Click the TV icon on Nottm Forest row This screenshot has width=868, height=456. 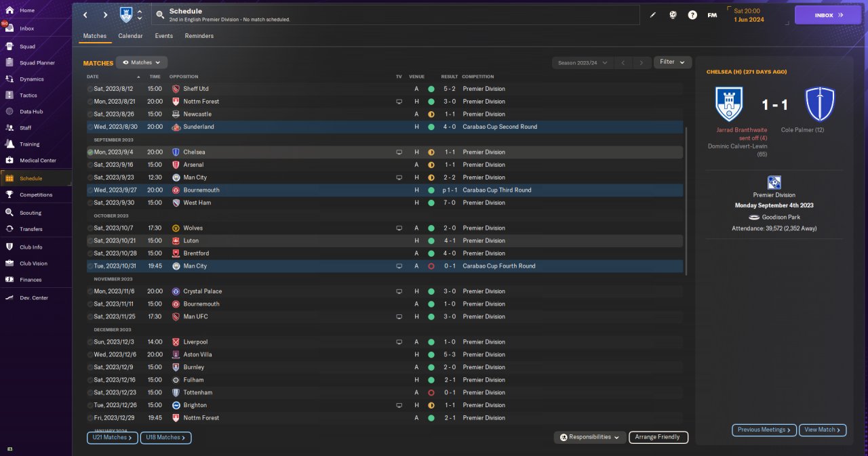coord(399,102)
